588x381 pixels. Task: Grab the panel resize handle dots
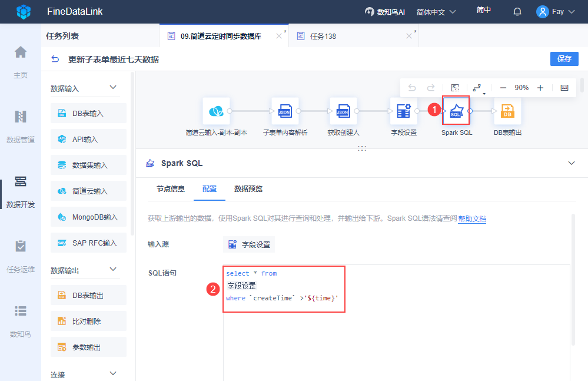(x=362, y=148)
